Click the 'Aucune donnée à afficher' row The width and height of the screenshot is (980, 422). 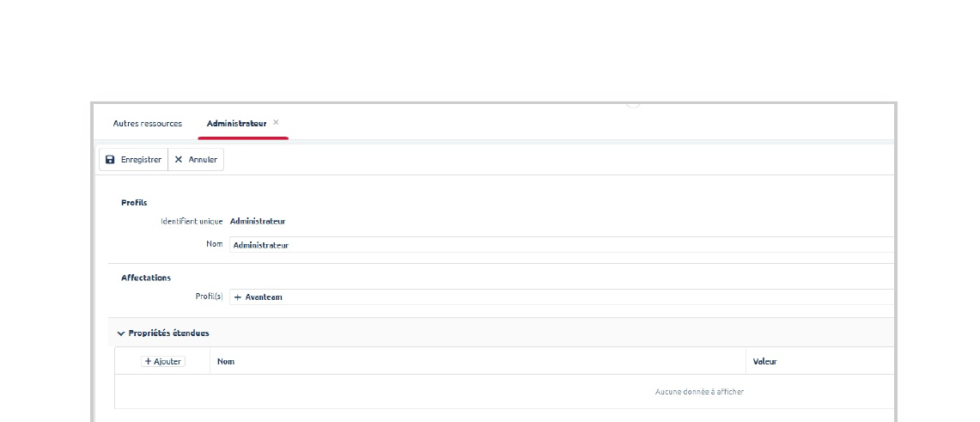point(699,392)
